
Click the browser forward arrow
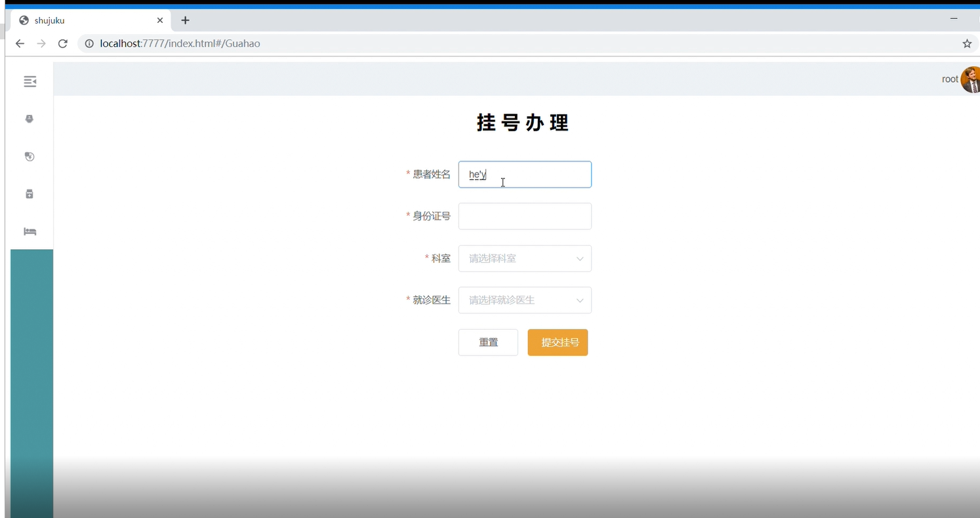pyautogui.click(x=41, y=44)
